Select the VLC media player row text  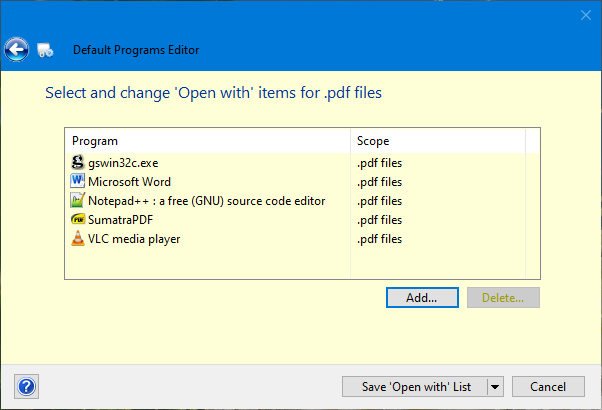pyautogui.click(x=134, y=239)
